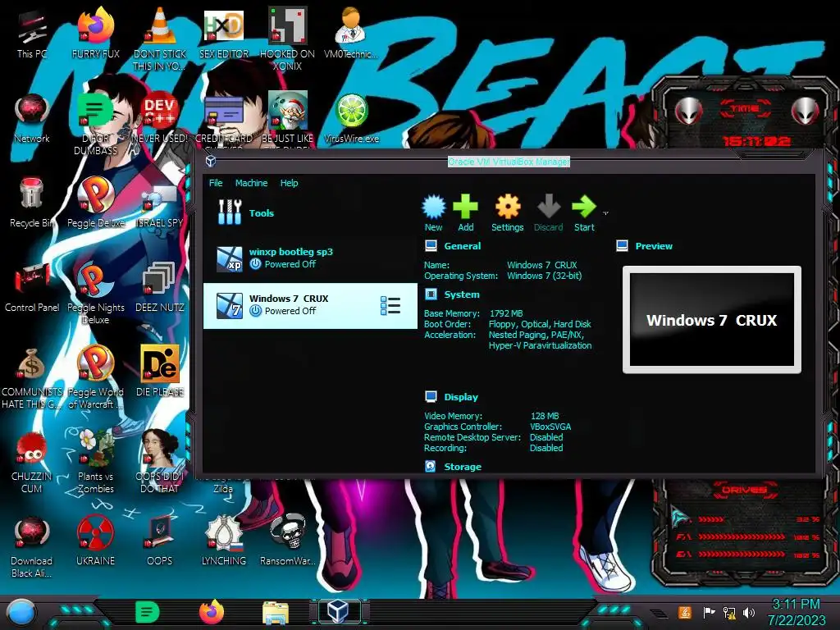The width and height of the screenshot is (840, 630).
Task: Open the Machine menu
Action: (251, 183)
